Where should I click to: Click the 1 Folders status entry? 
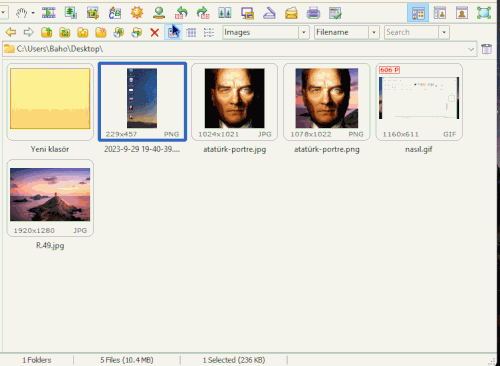37,360
